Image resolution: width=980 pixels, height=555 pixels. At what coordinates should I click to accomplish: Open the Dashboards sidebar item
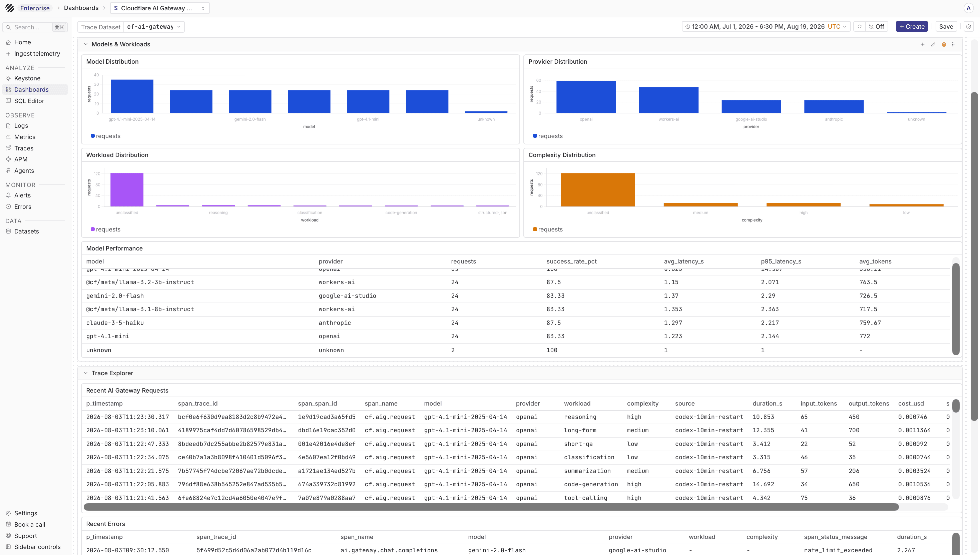(35, 90)
